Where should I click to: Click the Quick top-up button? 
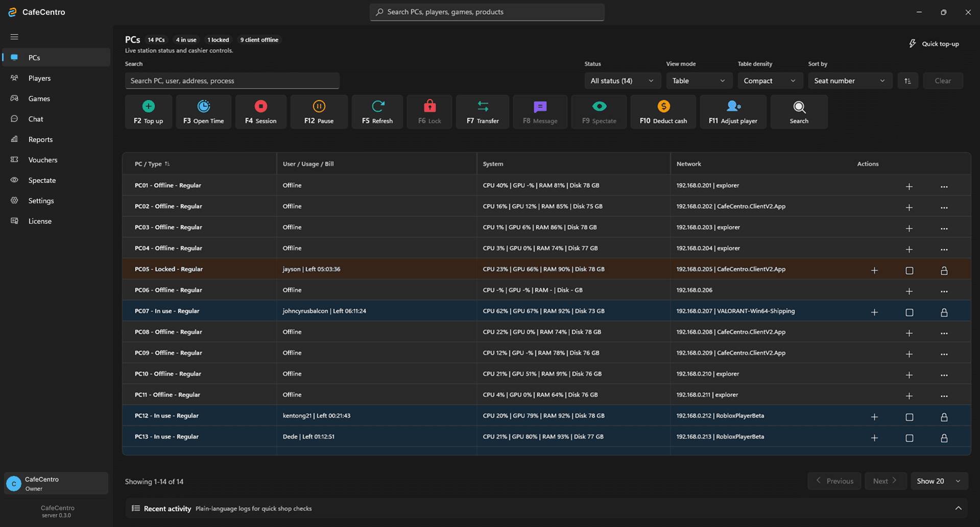coord(934,44)
